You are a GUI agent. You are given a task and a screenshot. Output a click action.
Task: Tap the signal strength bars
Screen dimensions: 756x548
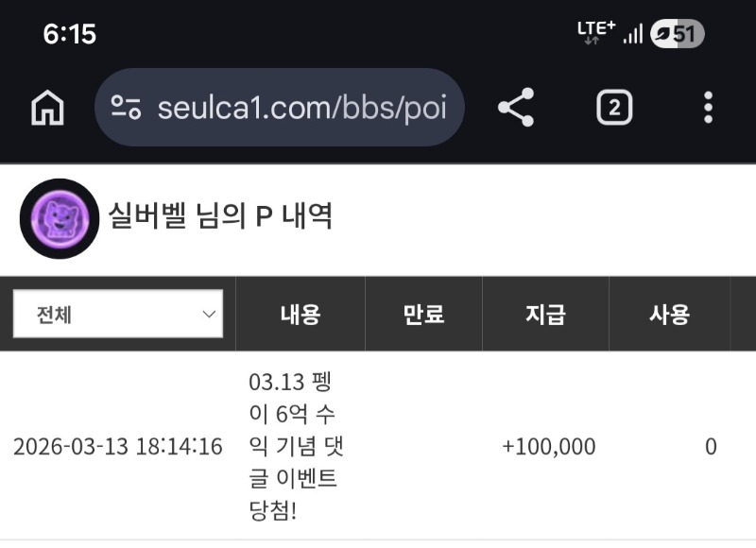pyautogui.click(x=633, y=35)
